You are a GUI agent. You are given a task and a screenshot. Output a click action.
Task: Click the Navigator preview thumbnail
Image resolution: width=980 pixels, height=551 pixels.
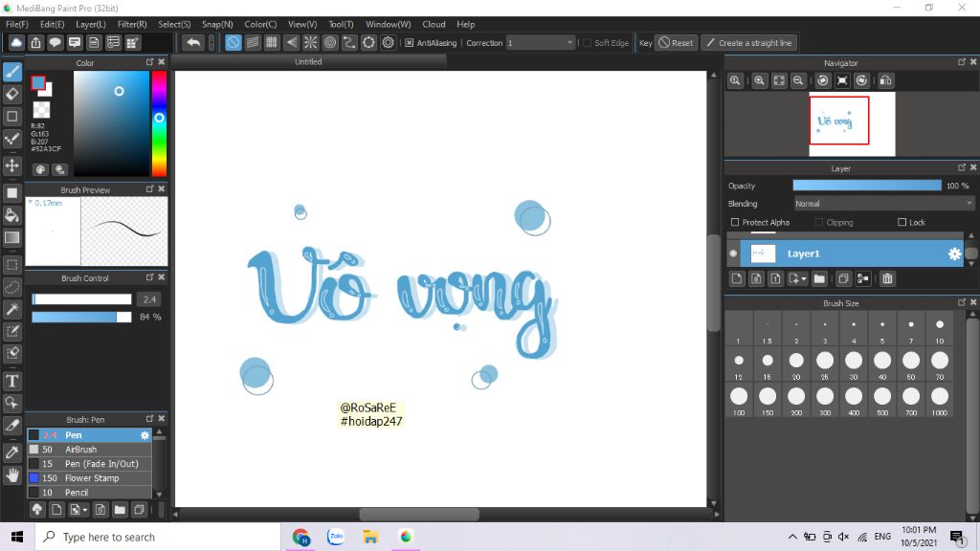pyautogui.click(x=852, y=123)
